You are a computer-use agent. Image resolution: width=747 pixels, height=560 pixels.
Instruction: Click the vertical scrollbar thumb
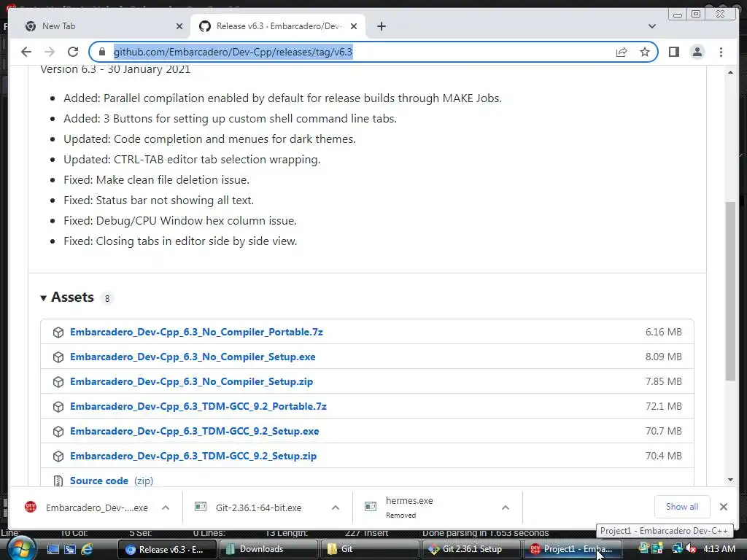pyautogui.click(x=730, y=291)
